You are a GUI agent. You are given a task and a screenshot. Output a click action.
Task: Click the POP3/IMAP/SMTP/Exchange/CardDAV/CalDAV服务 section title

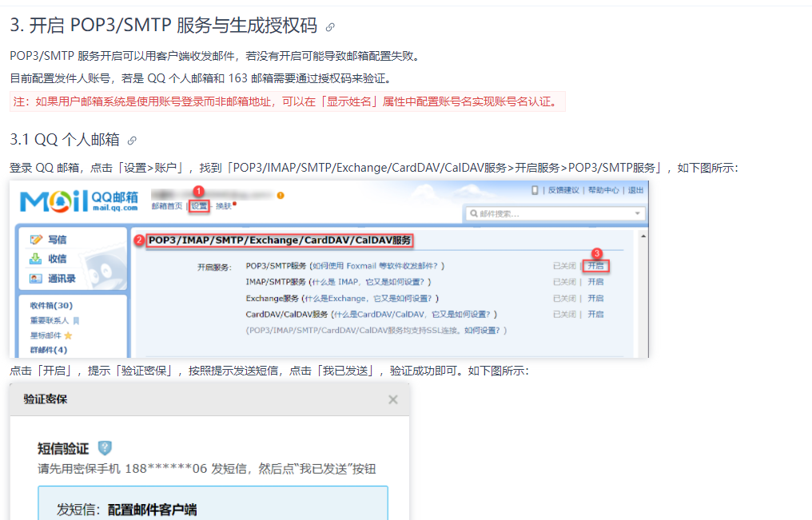point(280,240)
